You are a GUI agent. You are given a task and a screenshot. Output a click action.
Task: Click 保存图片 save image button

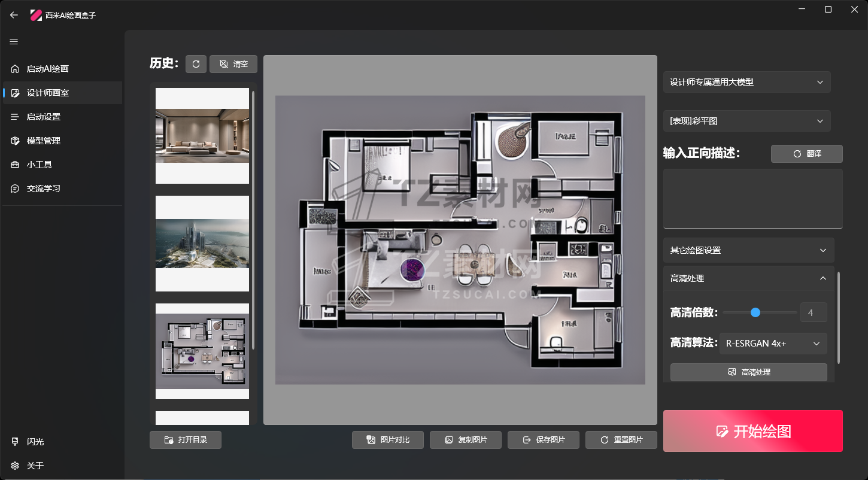pyautogui.click(x=544, y=440)
